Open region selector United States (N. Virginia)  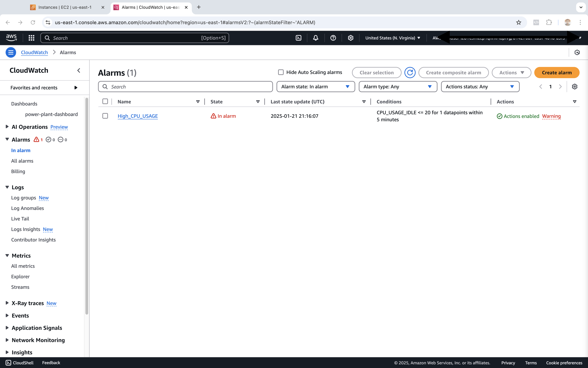pyautogui.click(x=393, y=38)
